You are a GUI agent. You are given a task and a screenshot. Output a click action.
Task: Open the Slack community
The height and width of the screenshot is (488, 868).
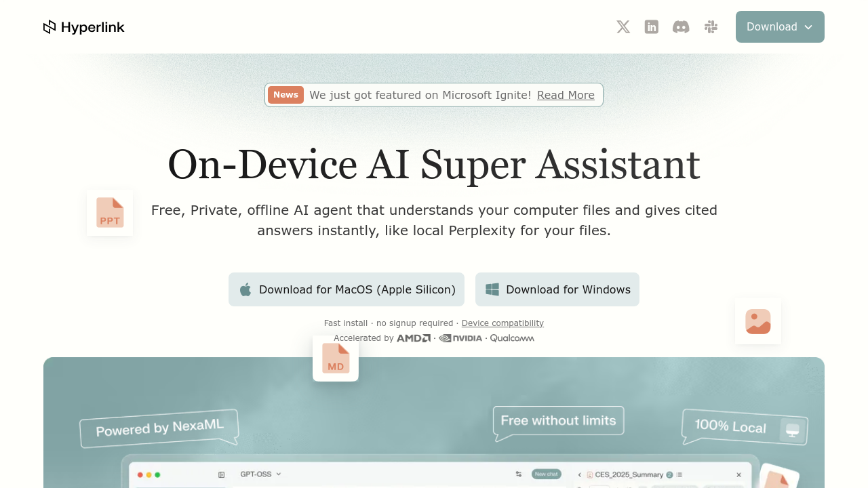pyautogui.click(x=711, y=26)
